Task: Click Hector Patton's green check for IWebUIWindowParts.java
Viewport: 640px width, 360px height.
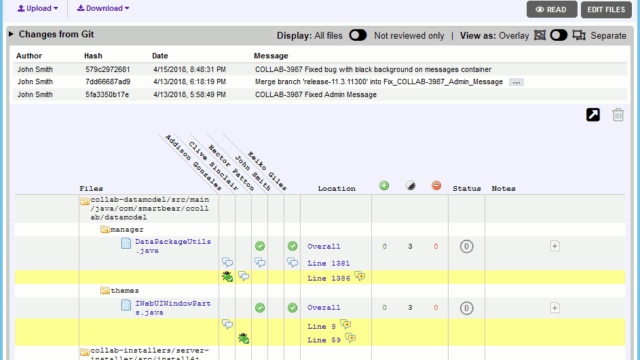Action: pyautogui.click(x=260, y=308)
